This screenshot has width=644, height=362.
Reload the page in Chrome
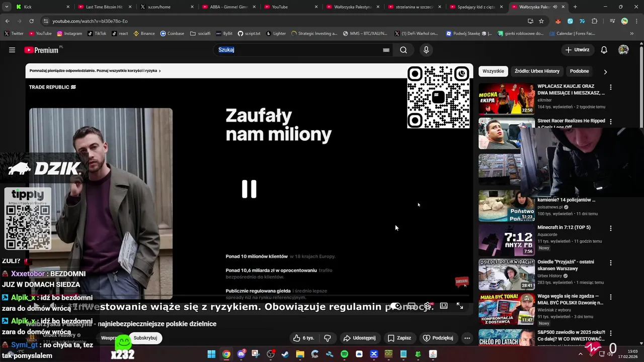pyautogui.click(x=31, y=21)
